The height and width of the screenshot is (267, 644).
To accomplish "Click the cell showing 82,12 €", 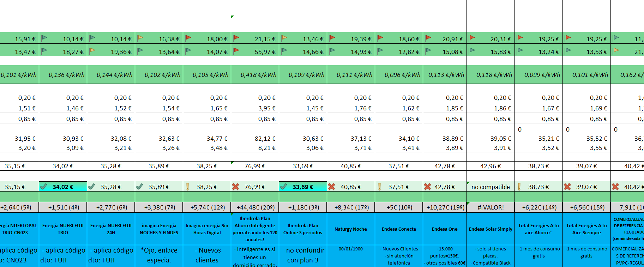I will click(255, 139).
